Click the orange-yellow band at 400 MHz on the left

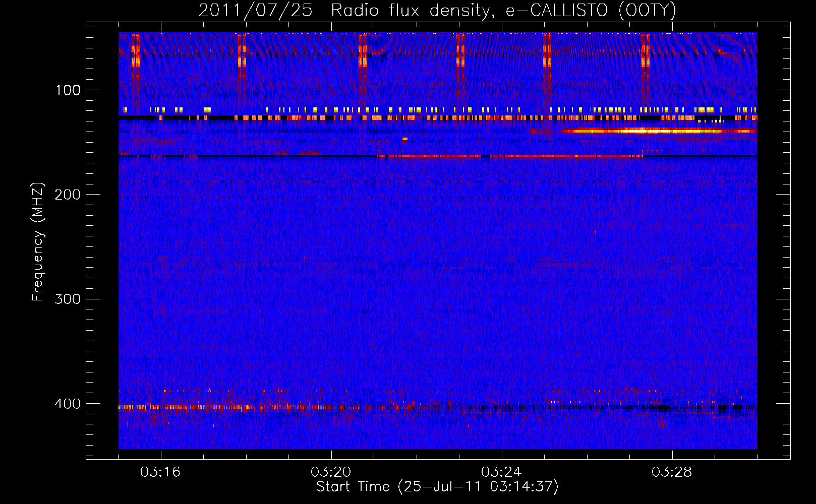187,407
